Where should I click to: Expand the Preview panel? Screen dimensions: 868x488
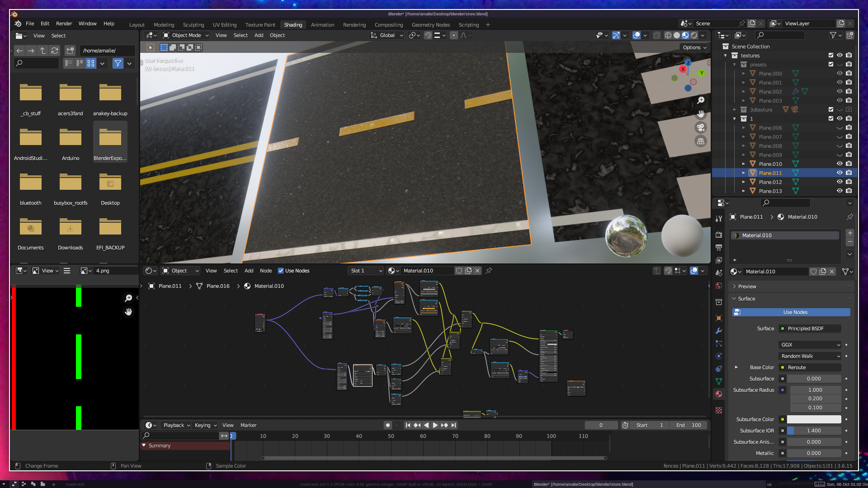[747, 286]
